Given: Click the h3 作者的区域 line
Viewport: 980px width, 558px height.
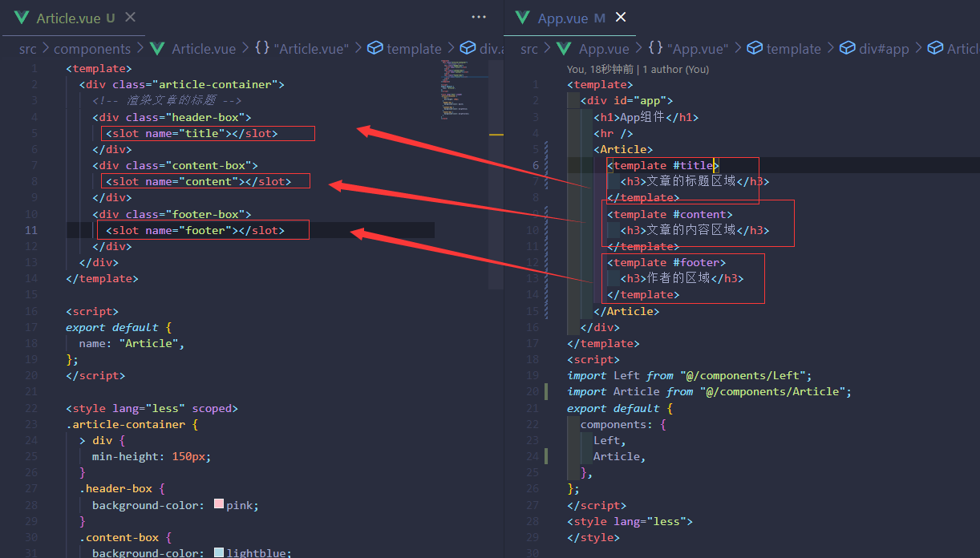Looking at the screenshot, I should tap(682, 278).
